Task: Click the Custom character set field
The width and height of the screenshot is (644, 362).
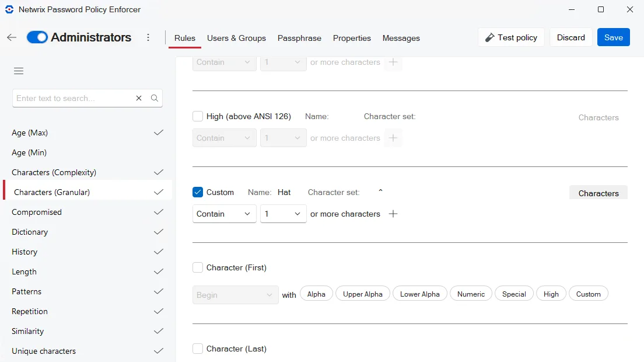Action: (381, 192)
